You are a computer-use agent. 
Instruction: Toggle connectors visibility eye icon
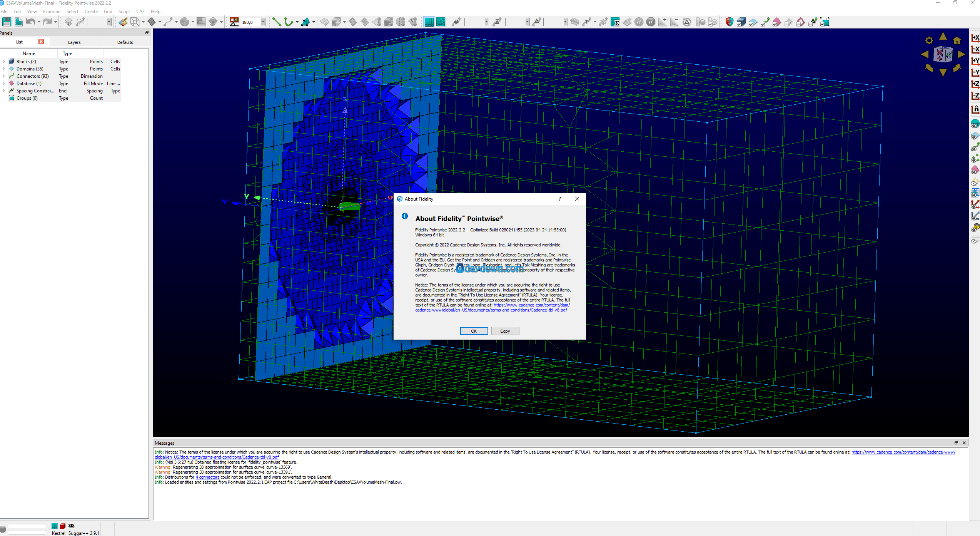[x=975, y=147]
